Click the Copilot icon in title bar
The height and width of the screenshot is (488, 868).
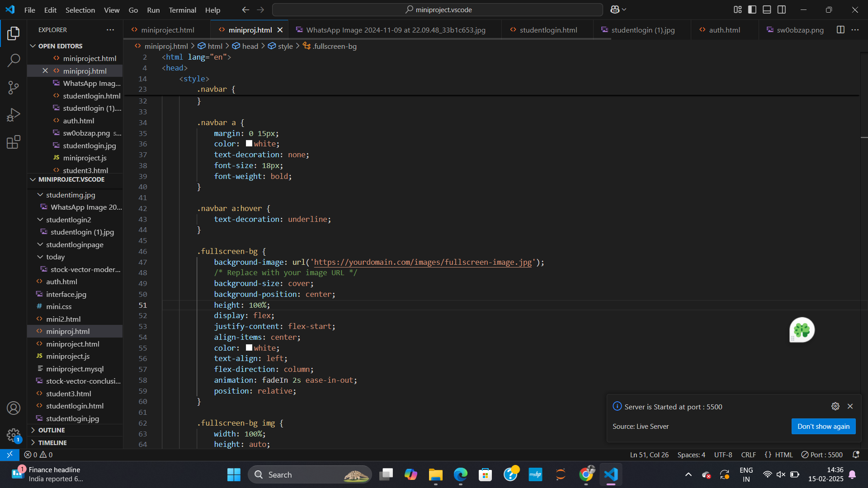coord(615,9)
